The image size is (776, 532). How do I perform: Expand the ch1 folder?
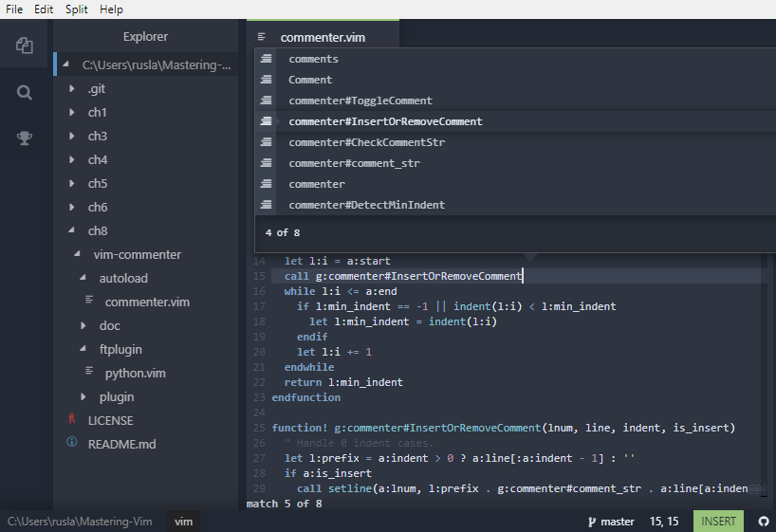point(97,112)
